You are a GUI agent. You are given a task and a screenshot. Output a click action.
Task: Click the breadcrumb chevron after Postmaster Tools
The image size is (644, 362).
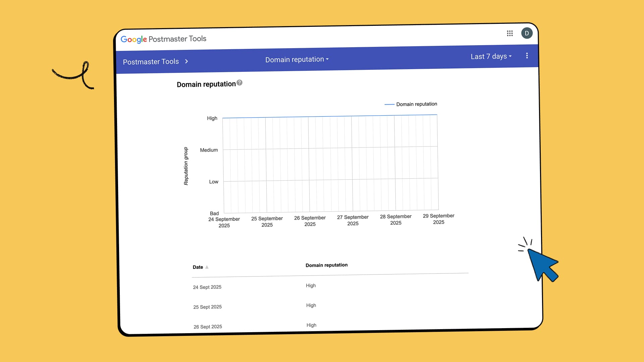click(x=186, y=61)
